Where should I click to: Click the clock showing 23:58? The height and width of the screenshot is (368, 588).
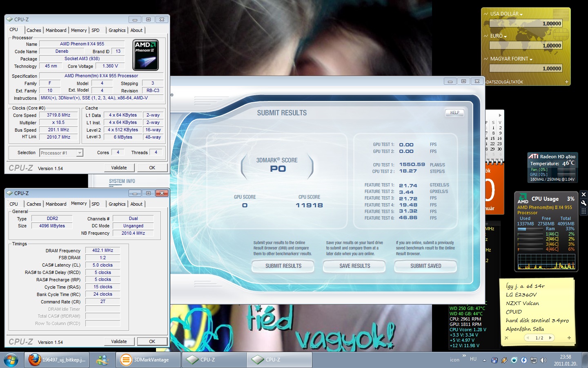[x=566, y=357]
